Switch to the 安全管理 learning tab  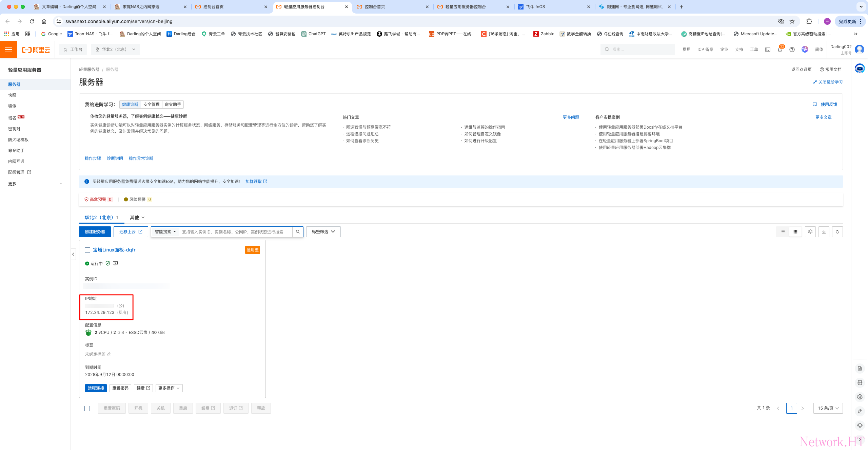pyautogui.click(x=151, y=105)
